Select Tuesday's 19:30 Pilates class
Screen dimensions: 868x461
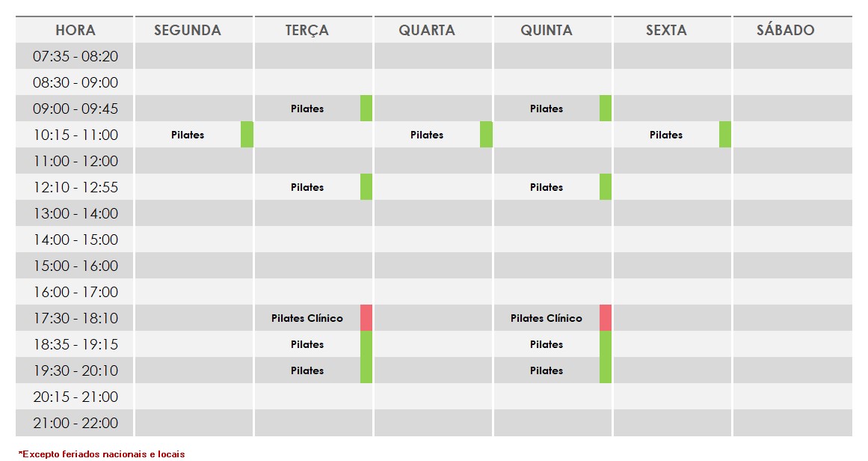click(307, 370)
